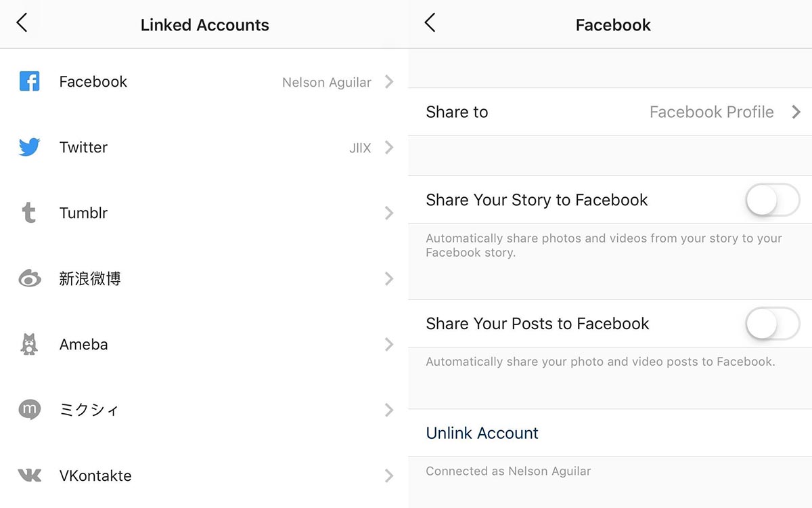The height and width of the screenshot is (508, 812).
Task: Open the Ameba row chevron
Action: pyautogui.click(x=389, y=345)
